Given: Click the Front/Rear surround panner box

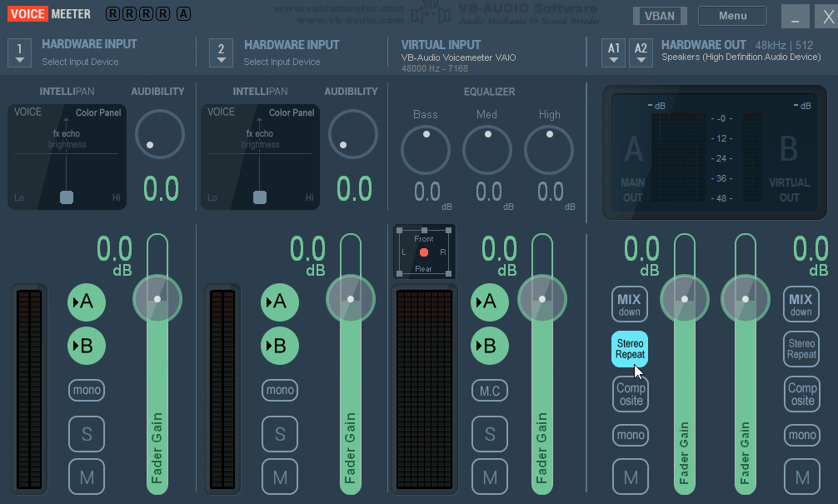Looking at the screenshot, I should tap(424, 252).
